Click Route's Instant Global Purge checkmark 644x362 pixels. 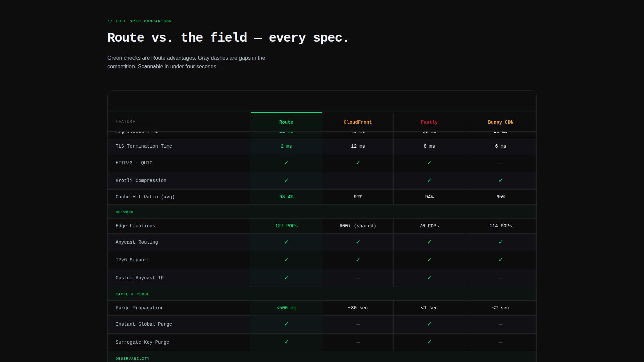click(x=286, y=324)
